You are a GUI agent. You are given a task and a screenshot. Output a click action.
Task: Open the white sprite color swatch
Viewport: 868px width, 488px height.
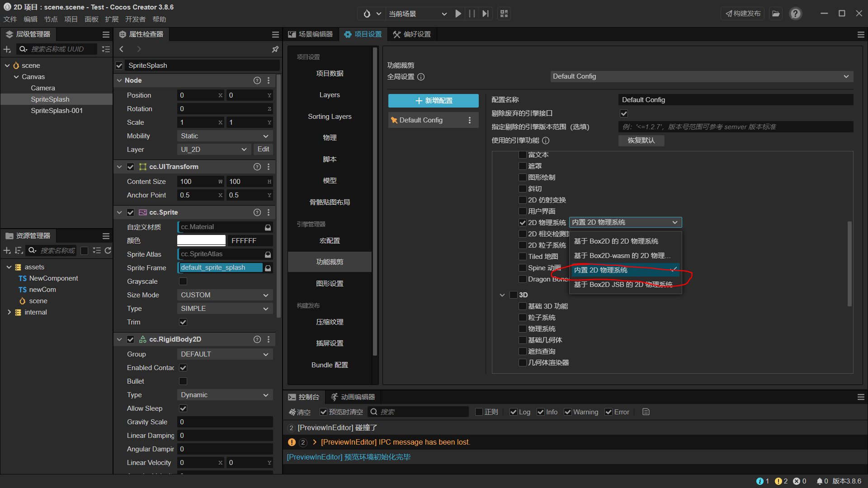pyautogui.click(x=201, y=241)
